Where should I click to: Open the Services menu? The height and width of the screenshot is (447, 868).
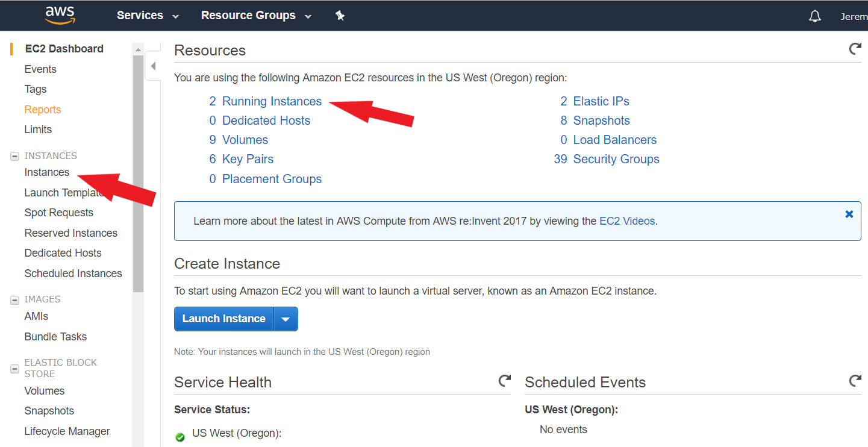click(x=148, y=16)
